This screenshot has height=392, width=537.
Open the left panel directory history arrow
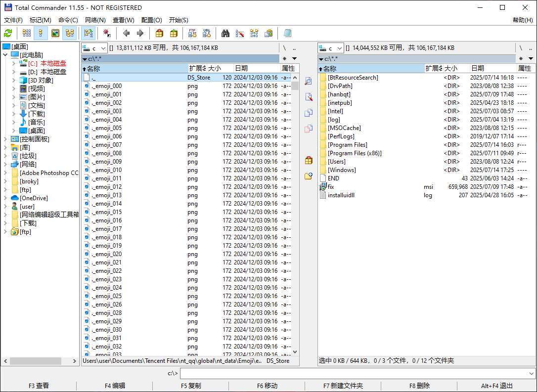(x=294, y=58)
